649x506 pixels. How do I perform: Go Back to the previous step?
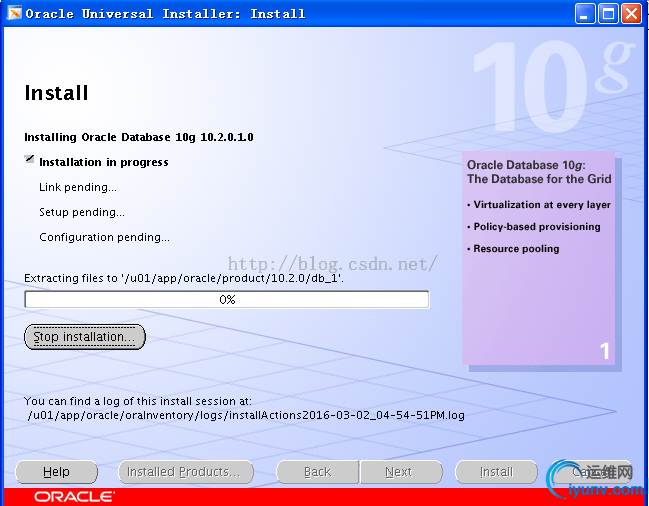click(x=317, y=472)
